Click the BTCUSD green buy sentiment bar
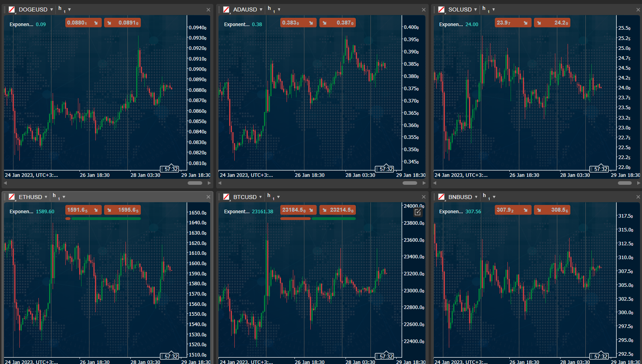The image size is (642, 364). coord(334,218)
